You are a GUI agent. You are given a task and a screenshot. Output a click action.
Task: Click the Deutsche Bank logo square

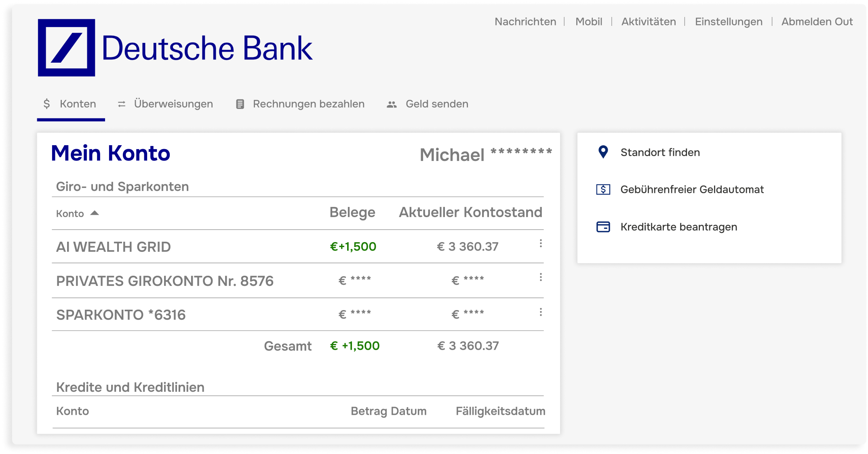coord(66,48)
